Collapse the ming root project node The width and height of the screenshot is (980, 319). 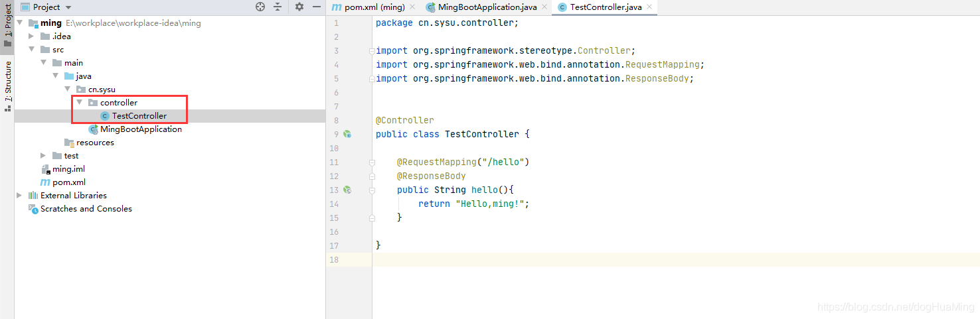click(x=19, y=23)
